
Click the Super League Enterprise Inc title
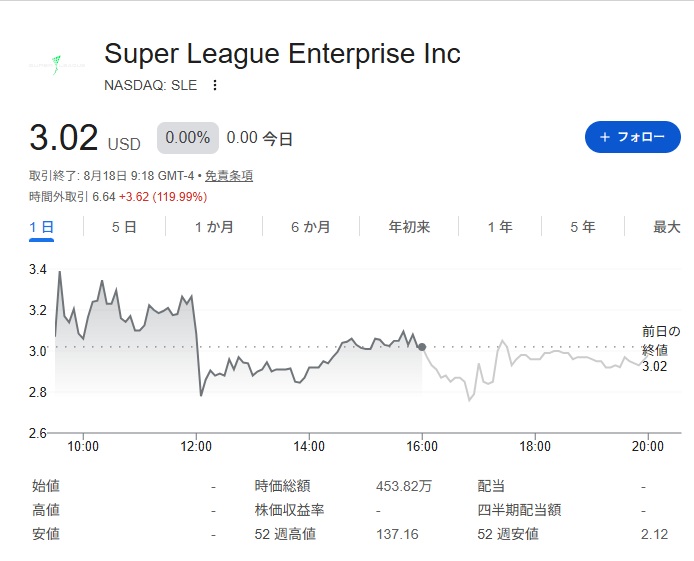coord(282,54)
